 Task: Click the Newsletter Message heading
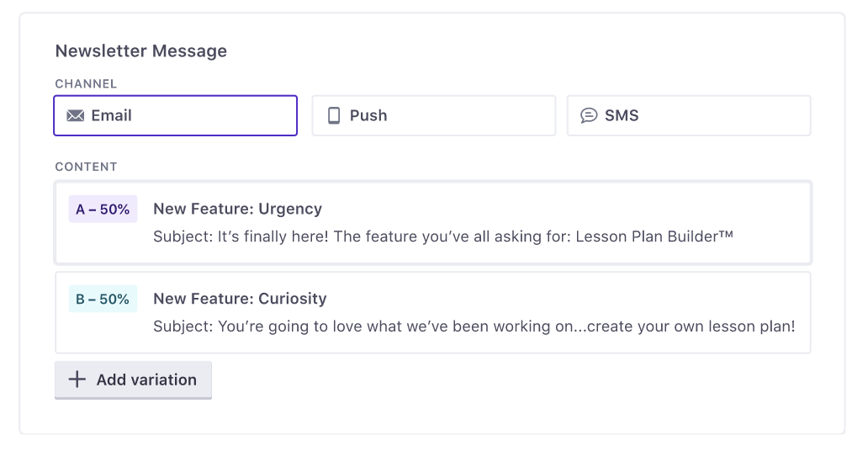coord(141,51)
